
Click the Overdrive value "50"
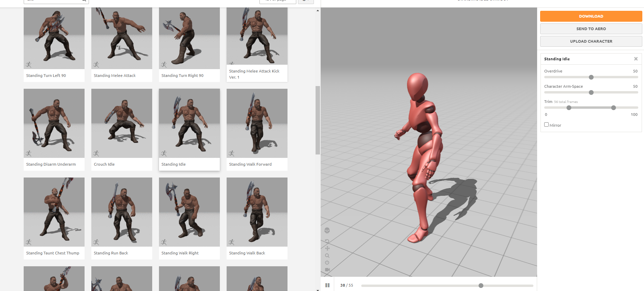pos(635,71)
